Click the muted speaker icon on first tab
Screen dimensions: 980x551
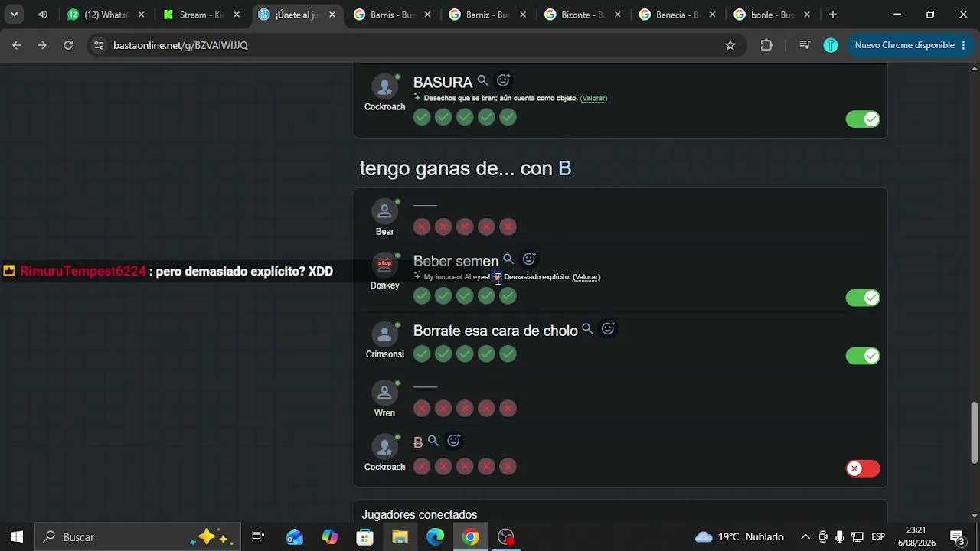coord(43,15)
